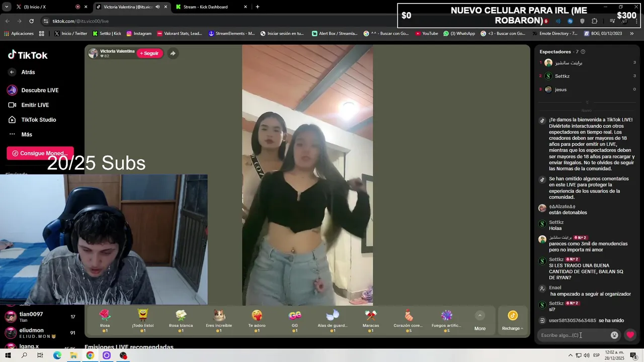
Task: Open Inicio / Twitter bookmark
Action: pos(70,34)
